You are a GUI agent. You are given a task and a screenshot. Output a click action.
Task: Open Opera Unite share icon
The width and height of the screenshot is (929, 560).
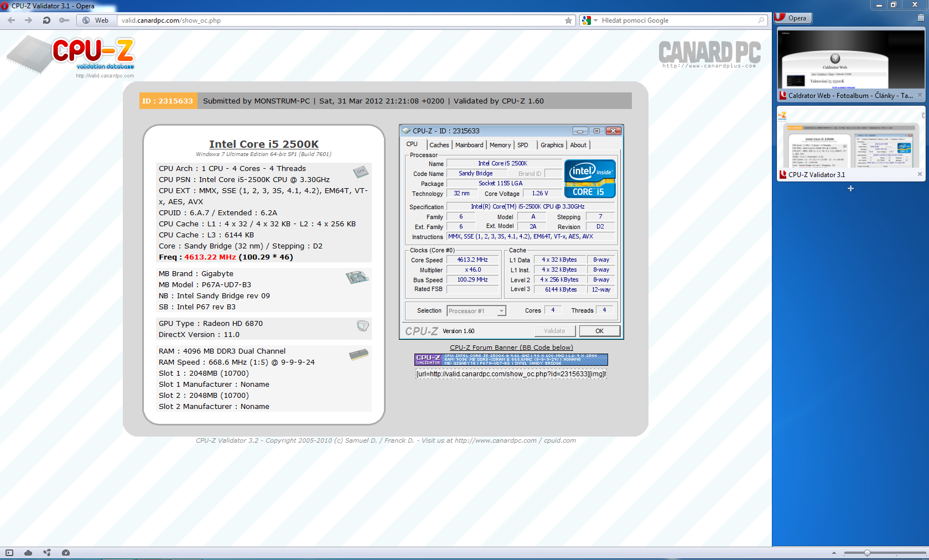pyautogui.click(x=47, y=553)
